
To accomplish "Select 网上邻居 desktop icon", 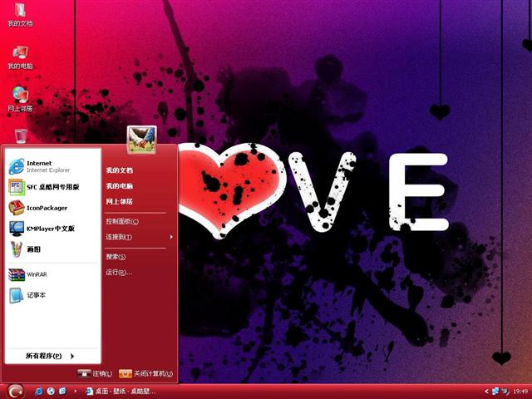I will point(20,99).
